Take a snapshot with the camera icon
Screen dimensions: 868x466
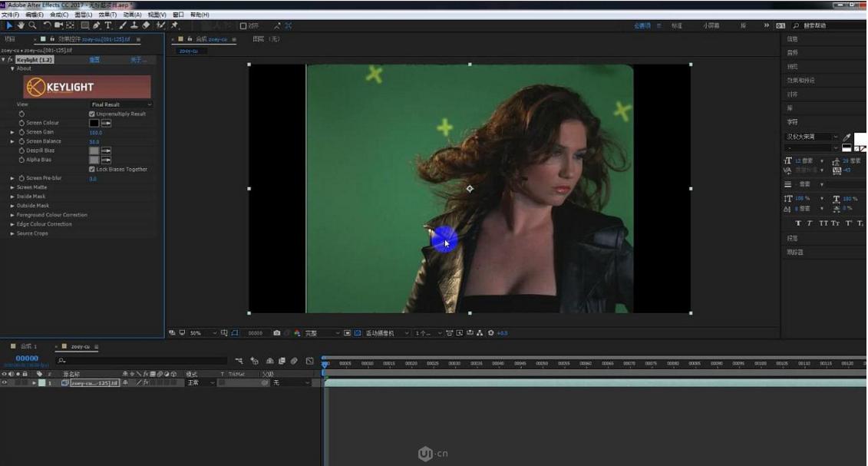pos(277,333)
